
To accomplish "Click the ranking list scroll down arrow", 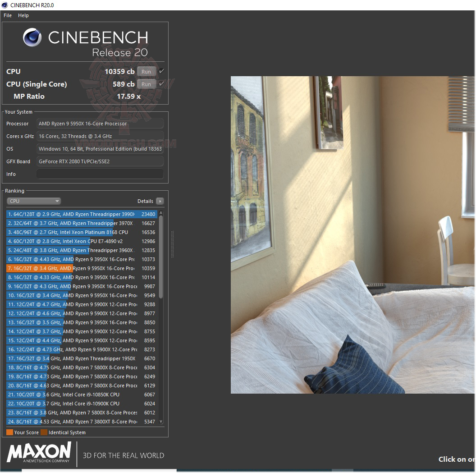I will 161,422.
